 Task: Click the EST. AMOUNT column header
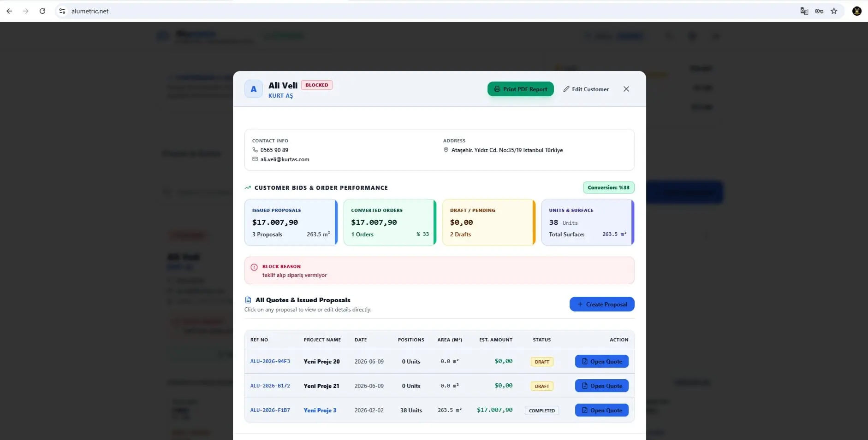click(496, 340)
